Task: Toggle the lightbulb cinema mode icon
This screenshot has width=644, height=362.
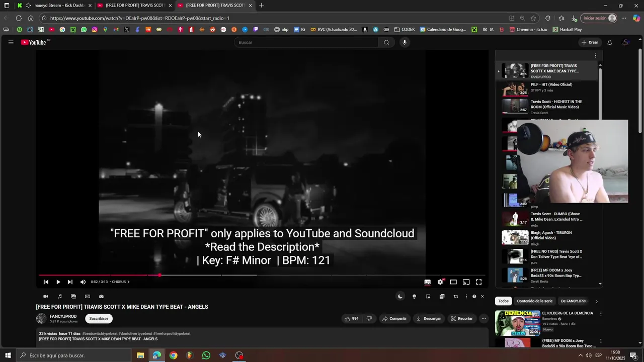Action: (414, 297)
